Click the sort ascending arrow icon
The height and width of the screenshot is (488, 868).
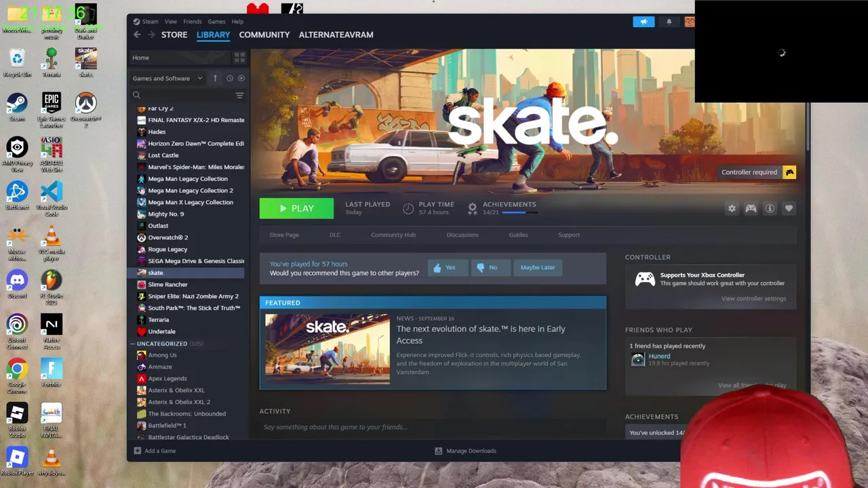215,78
